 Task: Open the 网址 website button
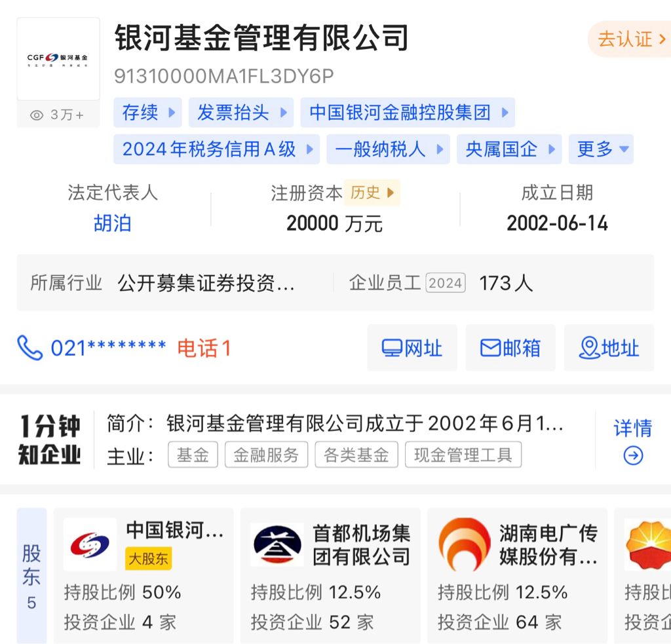click(x=412, y=347)
